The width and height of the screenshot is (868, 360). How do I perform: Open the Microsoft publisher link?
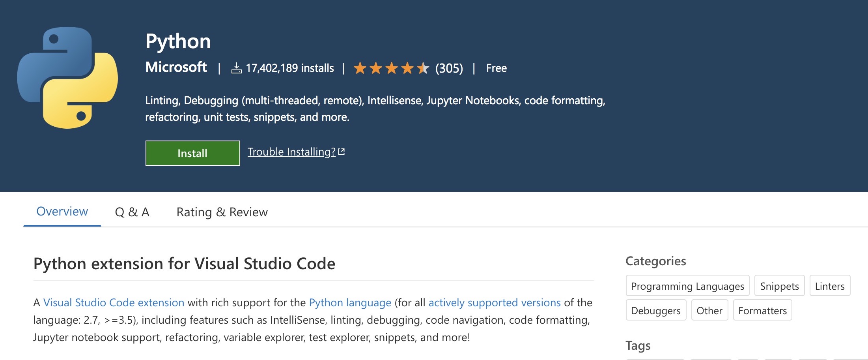coord(176,67)
